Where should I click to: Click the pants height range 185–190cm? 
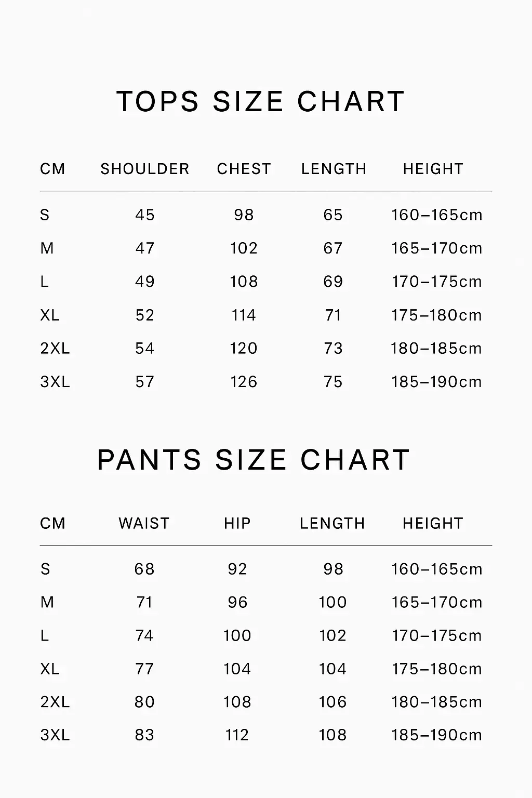tap(437, 735)
